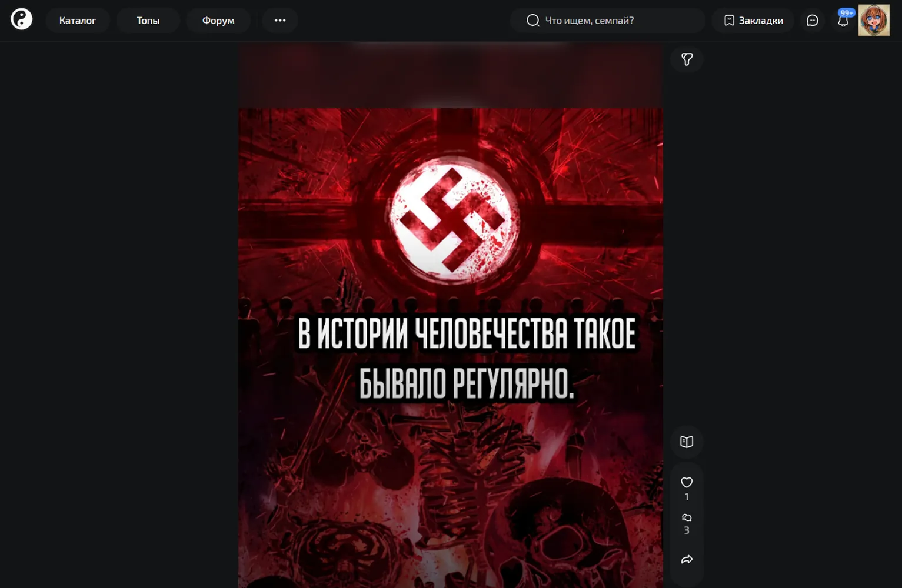Like the post with heart icon
Viewport: 902px width, 588px height.
coord(687,483)
